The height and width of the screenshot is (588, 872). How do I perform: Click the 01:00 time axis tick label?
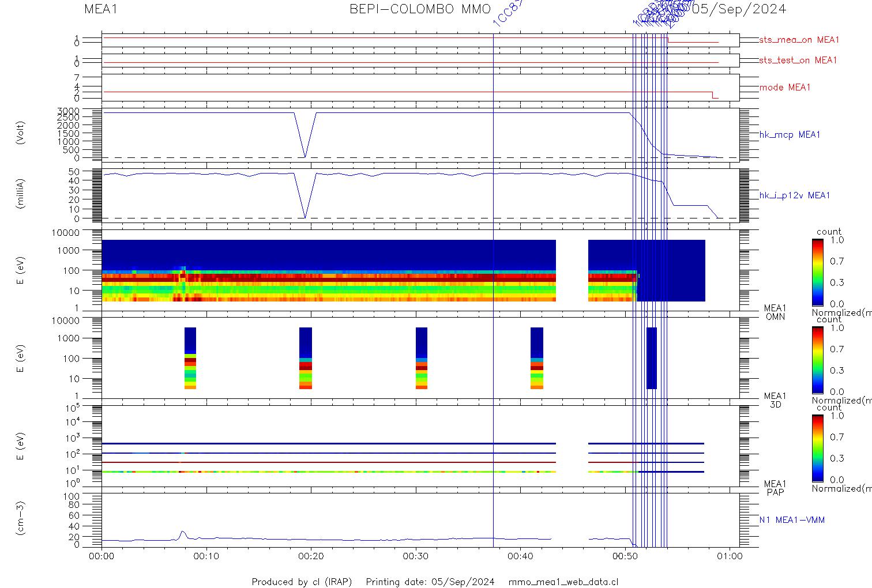click(x=730, y=557)
